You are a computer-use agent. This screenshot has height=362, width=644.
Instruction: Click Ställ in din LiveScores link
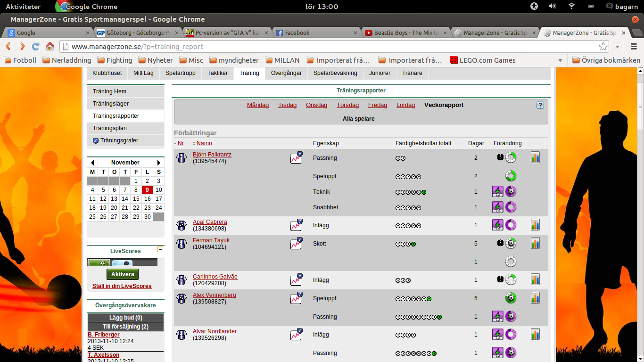point(122,286)
